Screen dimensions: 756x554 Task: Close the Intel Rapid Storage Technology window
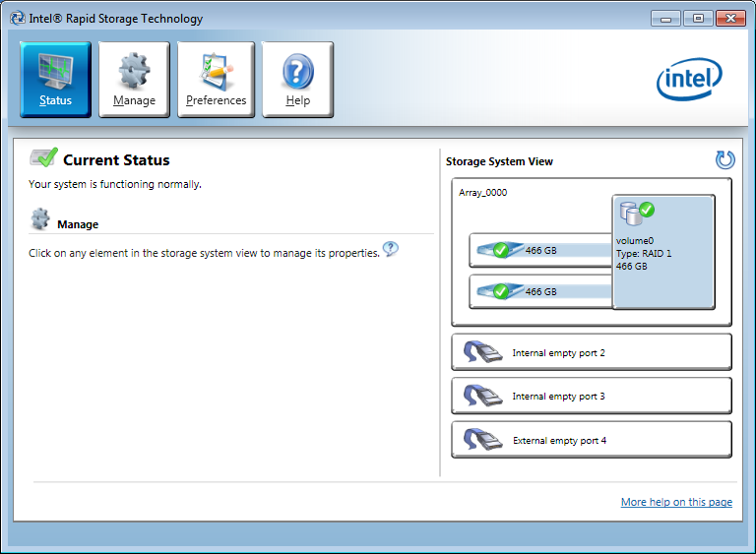[x=730, y=19]
